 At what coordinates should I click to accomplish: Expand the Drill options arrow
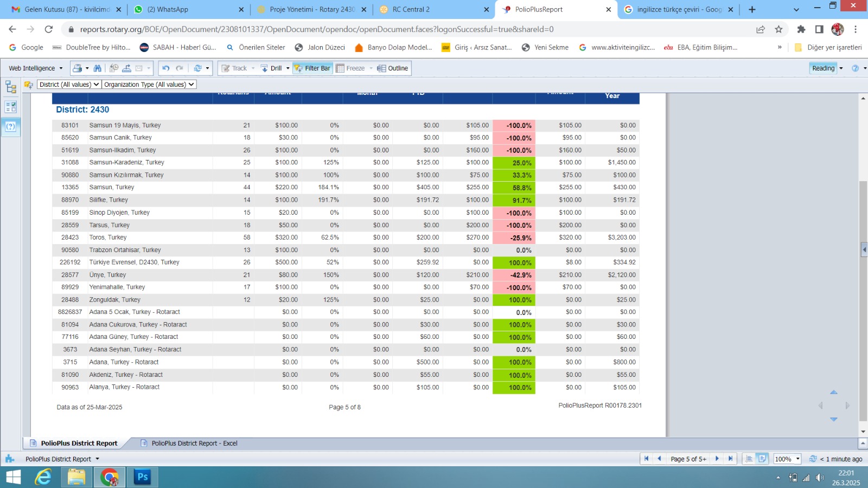click(288, 68)
